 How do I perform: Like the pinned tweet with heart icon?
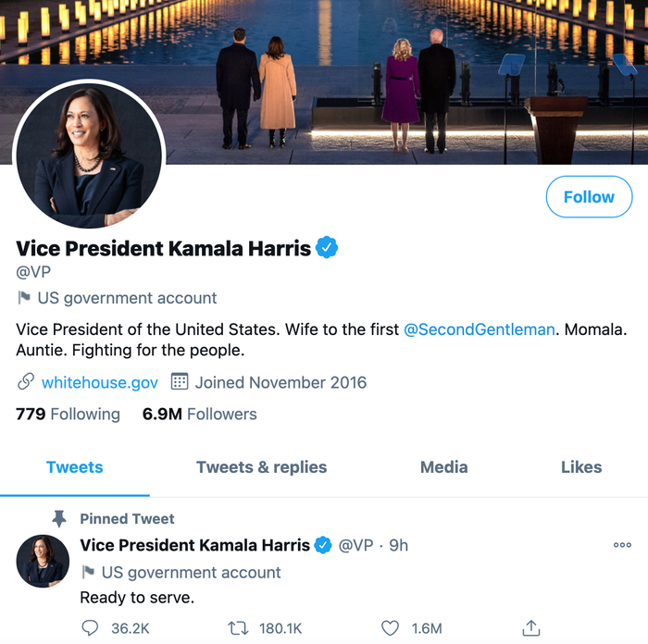tap(391, 628)
